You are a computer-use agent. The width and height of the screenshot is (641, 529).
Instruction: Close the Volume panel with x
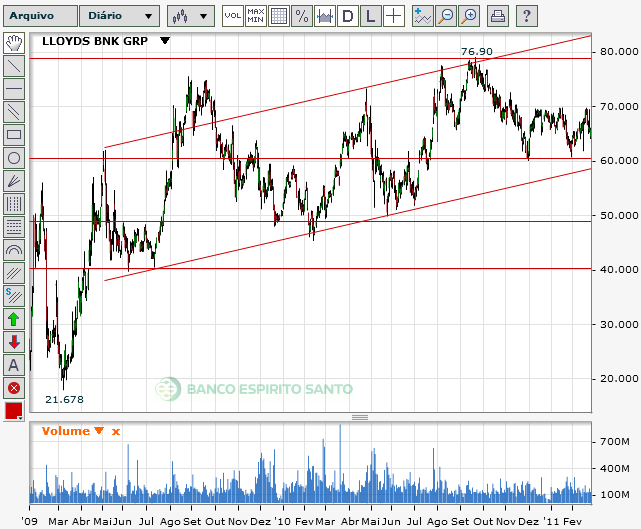point(116,432)
